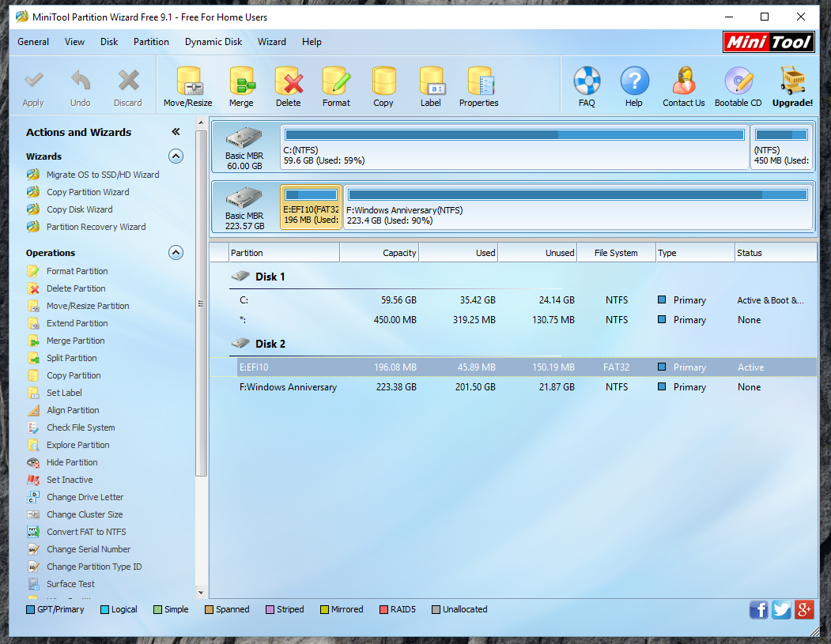Collapse the Operations section chevron
The height and width of the screenshot is (644, 831).
coord(176,253)
